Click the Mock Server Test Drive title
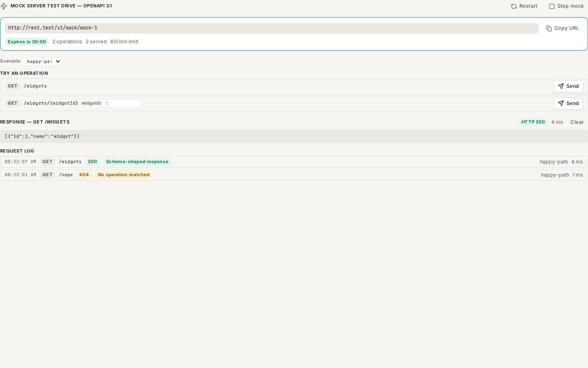The image size is (588, 368). point(61,6)
